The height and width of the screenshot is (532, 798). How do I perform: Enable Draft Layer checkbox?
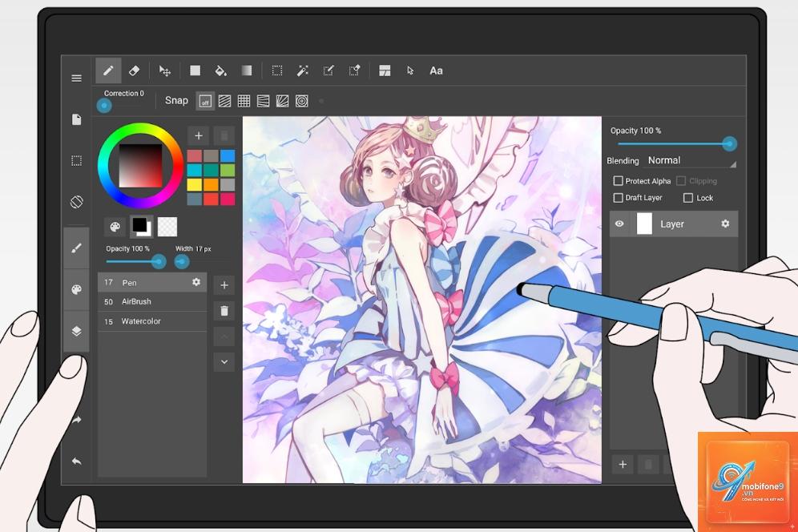pos(619,198)
